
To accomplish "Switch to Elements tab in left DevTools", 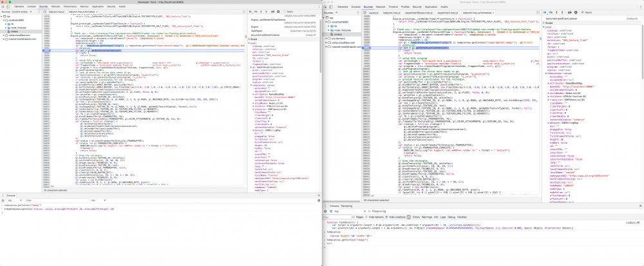I will [x=19, y=6].
